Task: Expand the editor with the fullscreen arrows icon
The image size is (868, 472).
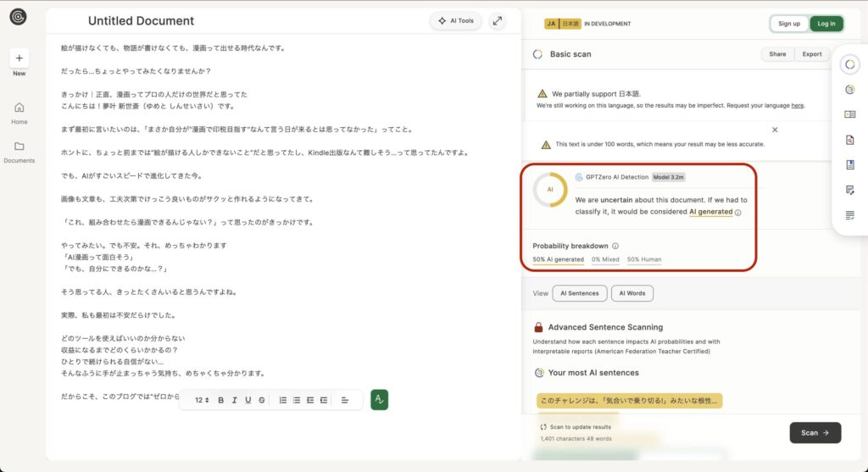Action: click(x=497, y=21)
